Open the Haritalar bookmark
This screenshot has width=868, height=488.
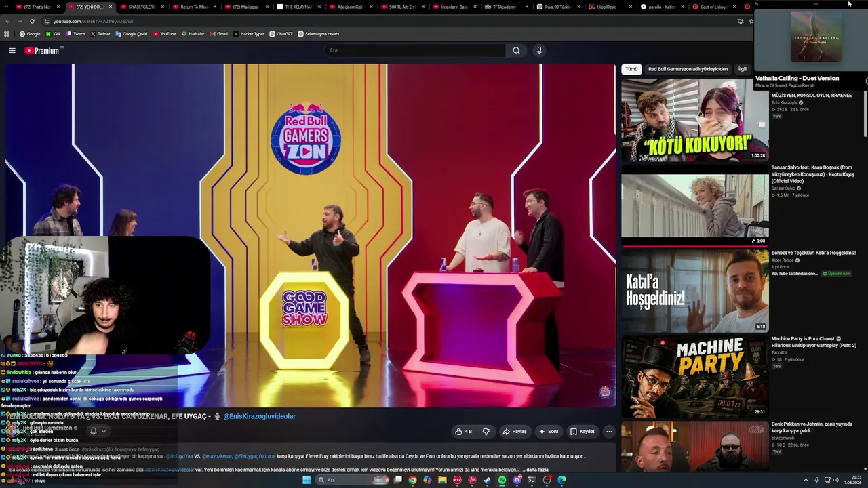(193, 34)
